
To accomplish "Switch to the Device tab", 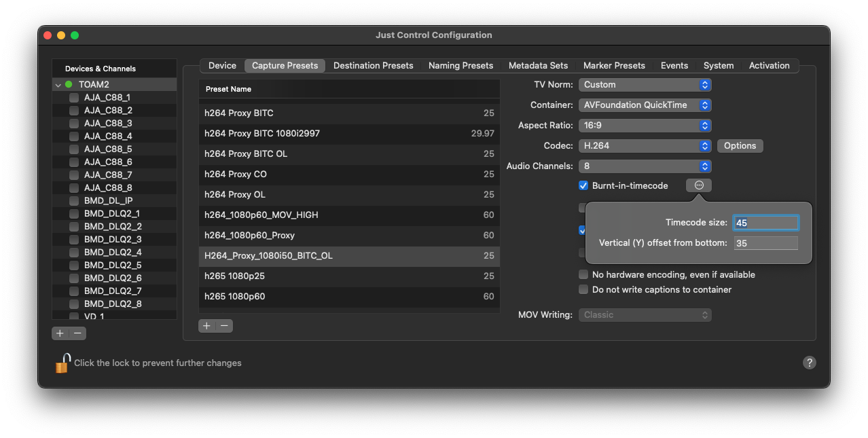I will click(x=222, y=66).
